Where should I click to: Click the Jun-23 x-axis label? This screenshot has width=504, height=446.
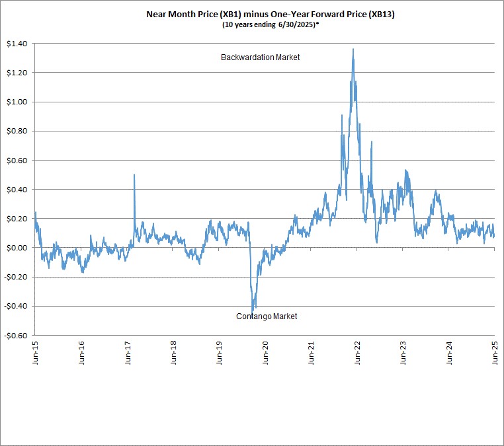click(403, 353)
